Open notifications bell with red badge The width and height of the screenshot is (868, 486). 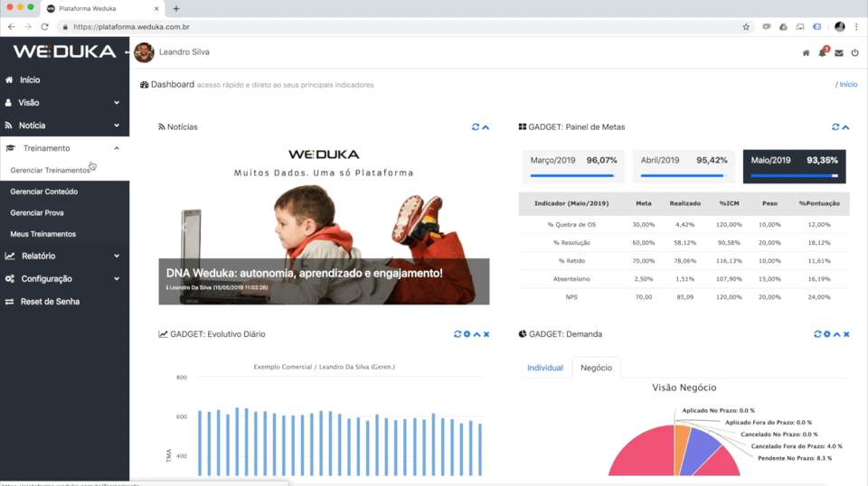[x=823, y=52]
